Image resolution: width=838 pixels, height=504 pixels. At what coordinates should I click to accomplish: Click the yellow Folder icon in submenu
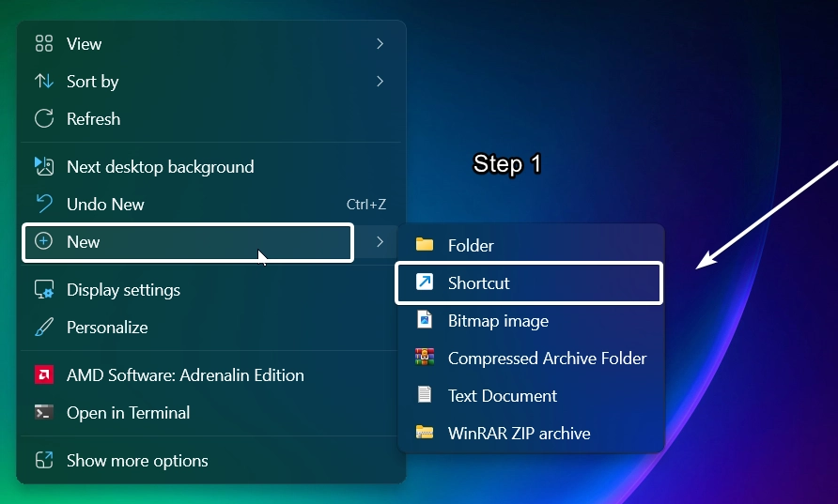tap(425, 245)
